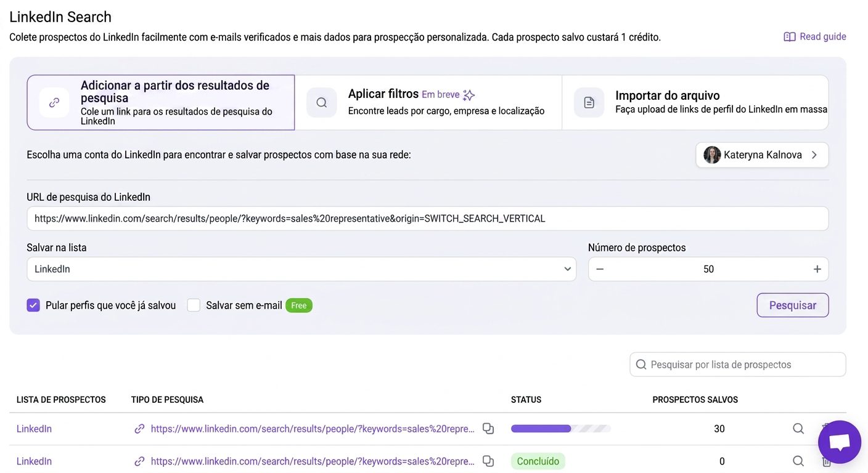Click the link icon in the first tab
Screen dimensions: 868x473
tap(54, 102)
